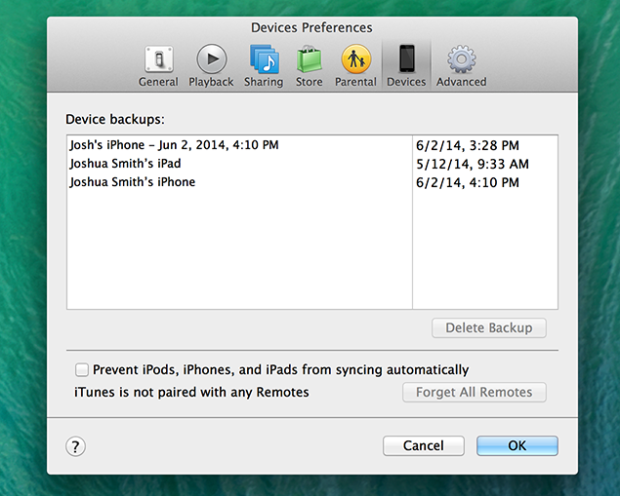Select Joshua Smith's iPad backup row
The width and height of the screenshot is (620, 496).
pos(125,163)
